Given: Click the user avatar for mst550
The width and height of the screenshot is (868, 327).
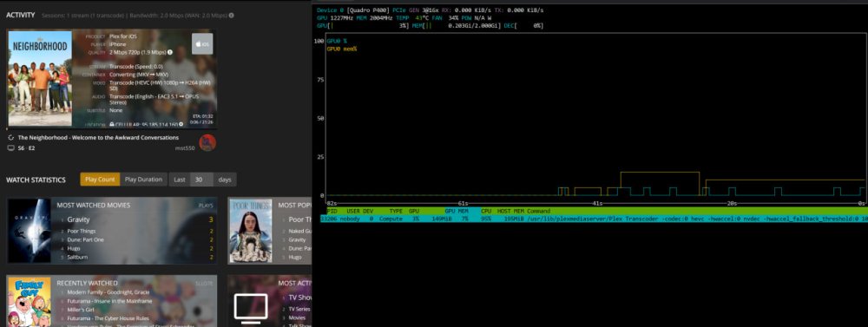Looking at the screenshot, I should coord(207,143).
